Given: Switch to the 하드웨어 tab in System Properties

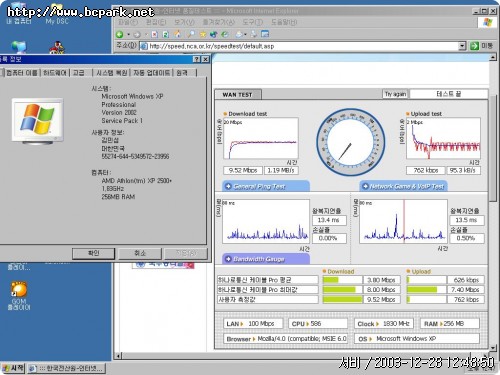Looking at the screenshot, I should pos(55,73).
